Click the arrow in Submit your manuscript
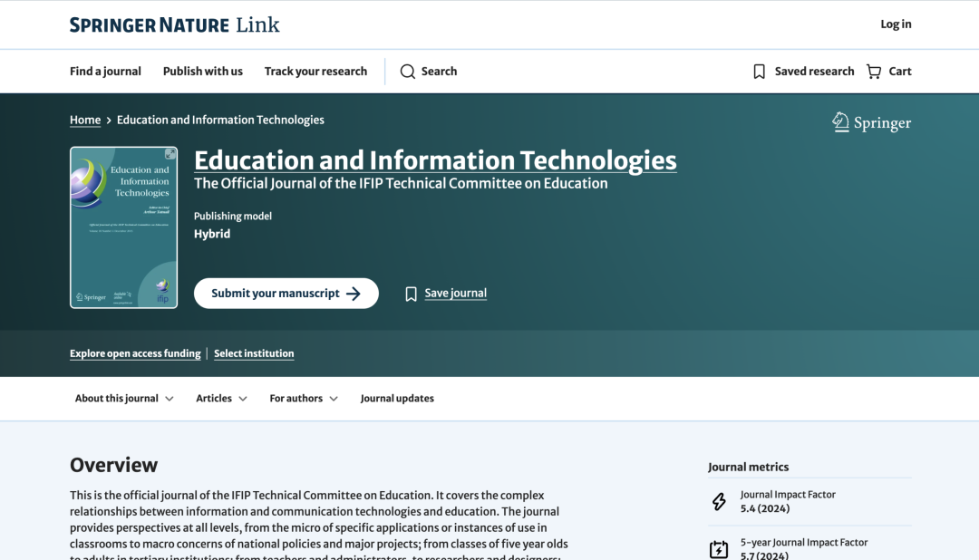This screenshot has height=560, width=979. pos(354,294)
